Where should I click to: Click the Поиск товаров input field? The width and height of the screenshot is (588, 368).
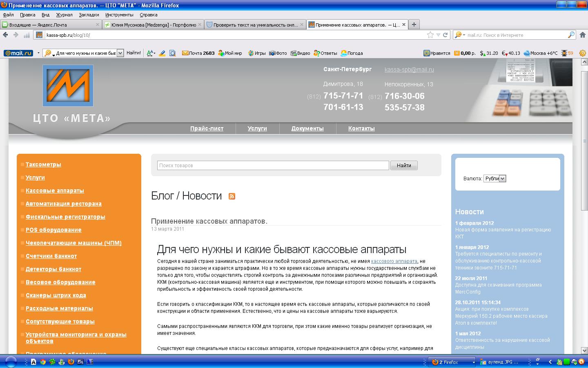(273, 165)
